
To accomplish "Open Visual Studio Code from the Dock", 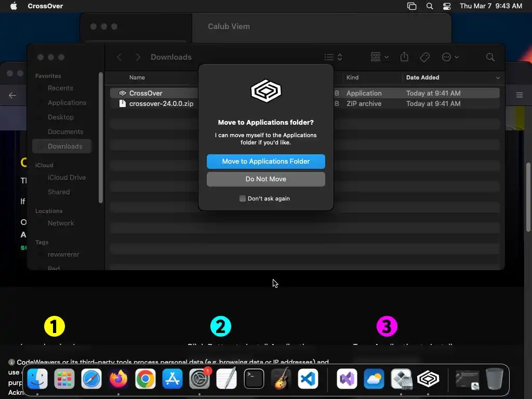I will click(x=308, y=379).
